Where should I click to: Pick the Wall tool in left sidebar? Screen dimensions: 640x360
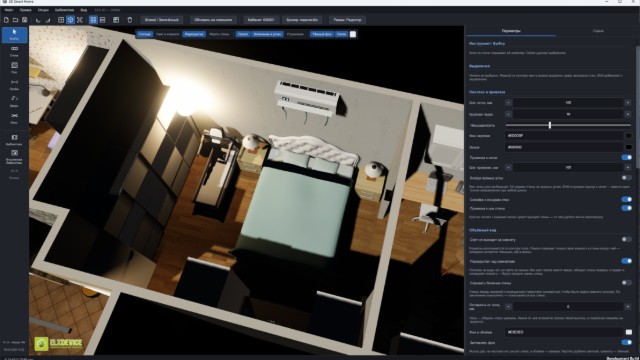point(14,51)
